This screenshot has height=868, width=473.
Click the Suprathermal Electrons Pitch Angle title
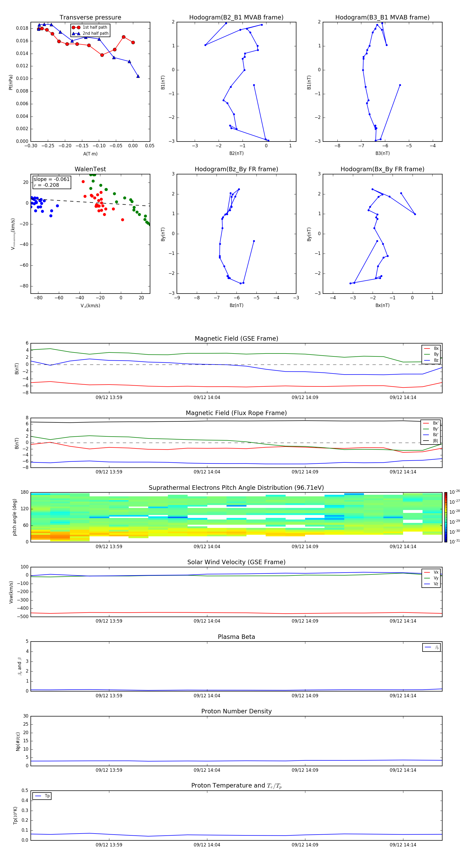pos(236,488)
